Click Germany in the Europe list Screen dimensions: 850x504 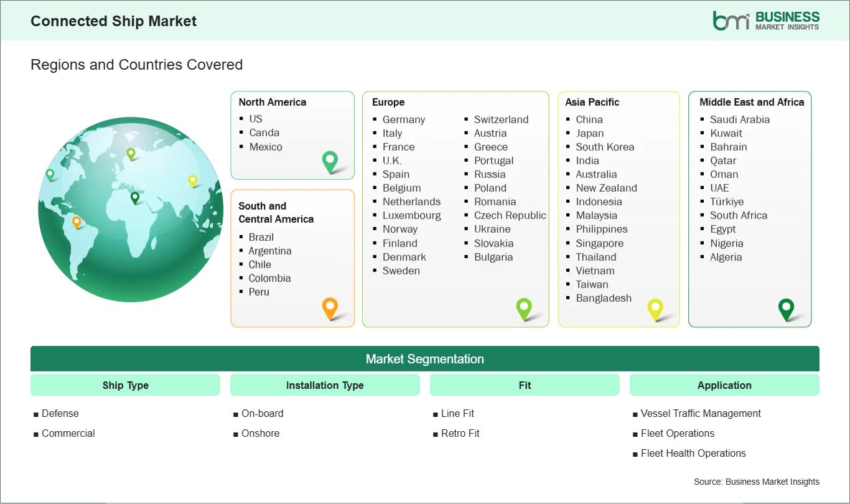click(x=403, y=119)
